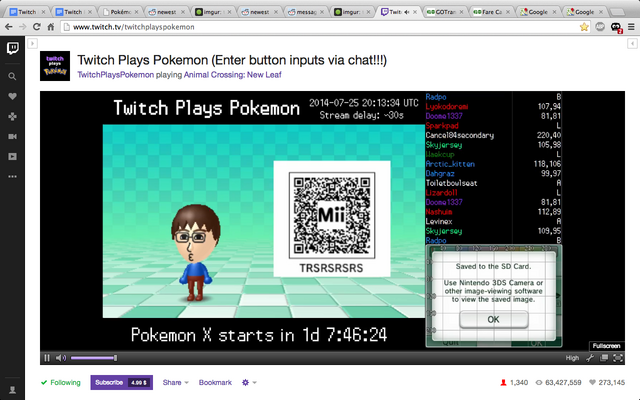
Task: Switch to the Fare Calculator tab
Action: (491, 12)
